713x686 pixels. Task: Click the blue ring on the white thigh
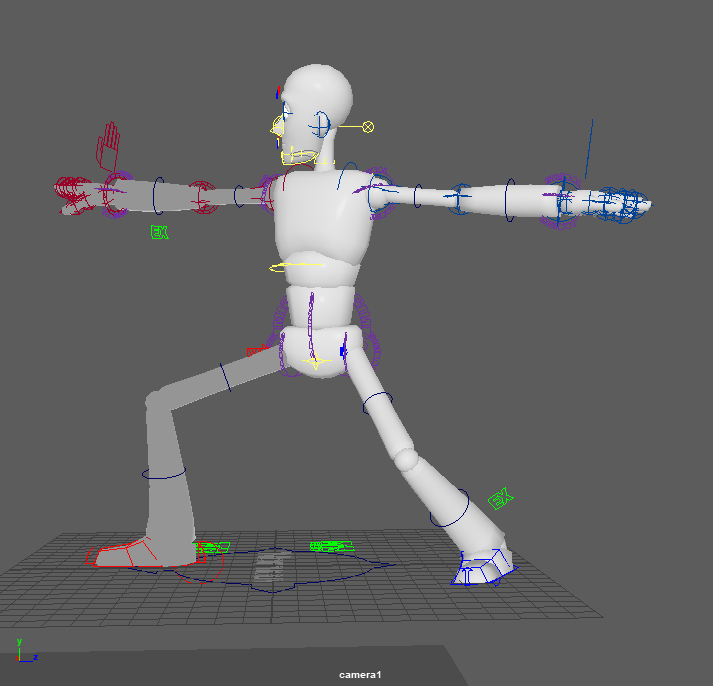[x=377, y=403]
